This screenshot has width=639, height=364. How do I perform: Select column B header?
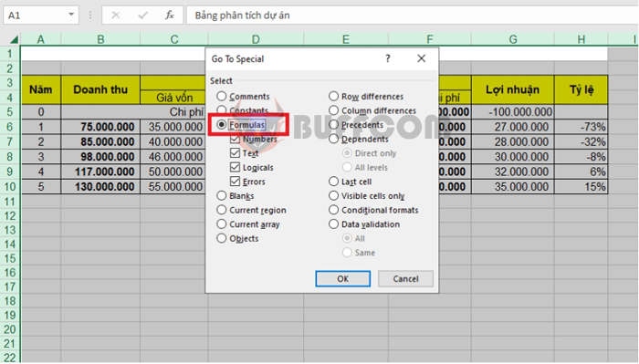(100, 39)
